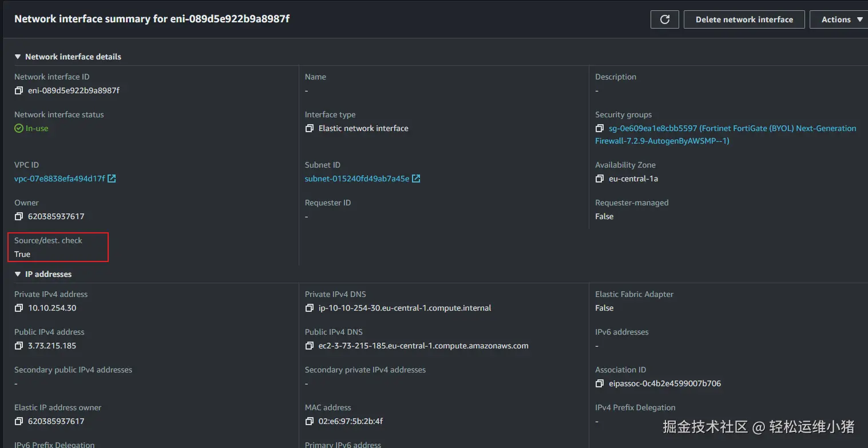Copy private IPv4 address 10.10.254.30
868x448 pixels.
(x=19, y=308)
